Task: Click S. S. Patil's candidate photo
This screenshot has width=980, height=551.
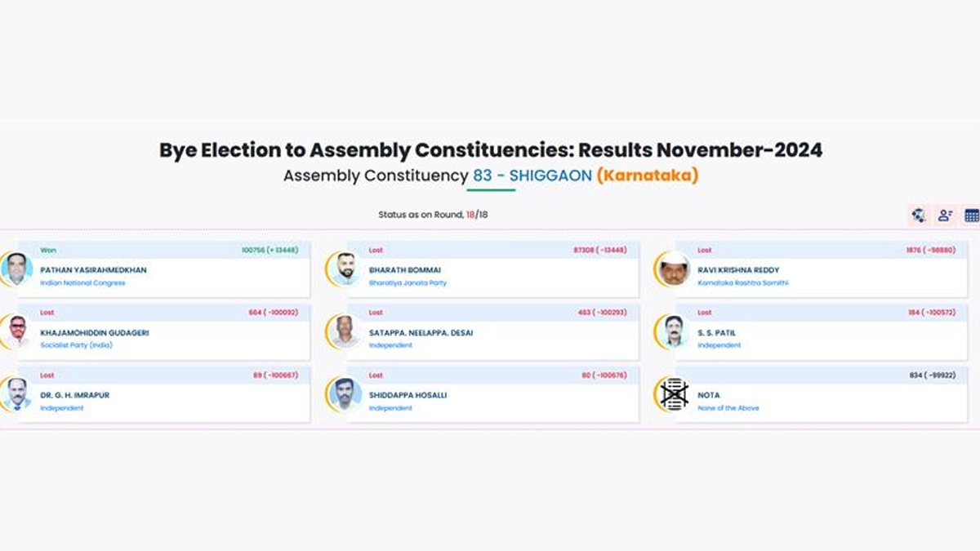Action: coord(674,331)
